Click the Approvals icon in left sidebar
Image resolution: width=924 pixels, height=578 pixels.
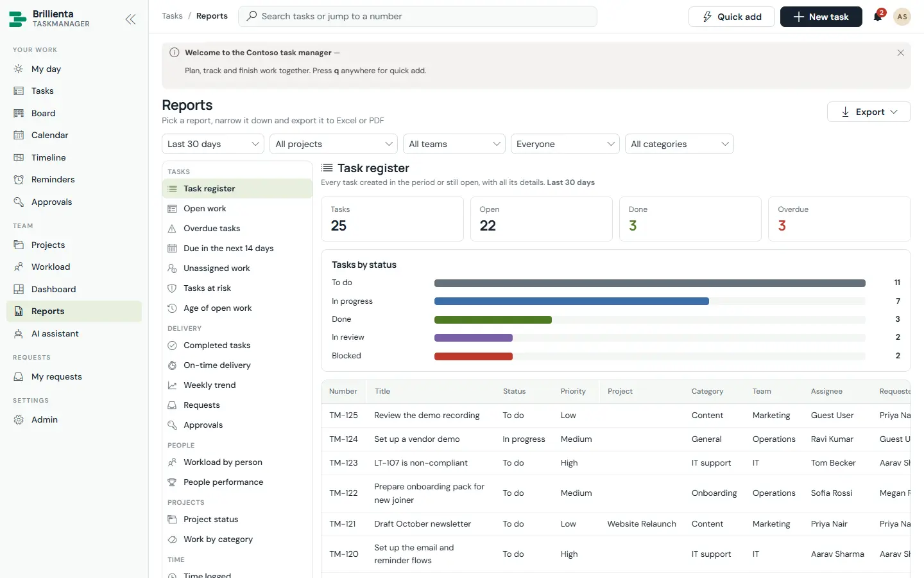click(x=19, y=202)
